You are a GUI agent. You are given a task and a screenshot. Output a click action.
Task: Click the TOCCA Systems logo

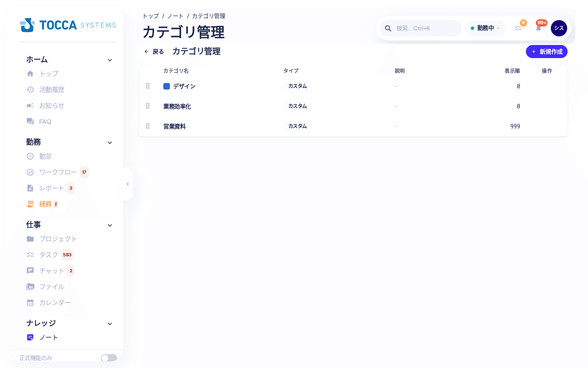tap(68, 25)
